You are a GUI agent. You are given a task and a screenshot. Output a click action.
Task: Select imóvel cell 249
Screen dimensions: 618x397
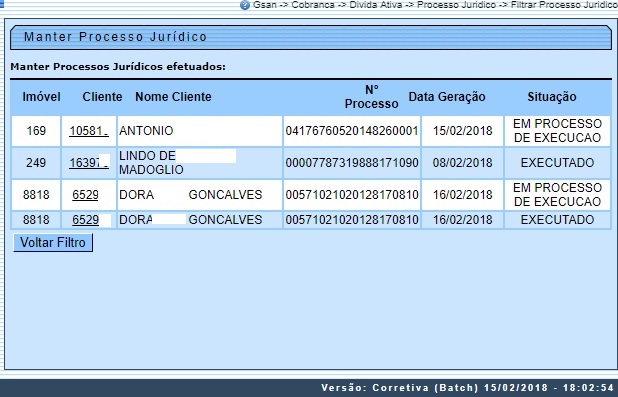[36, 163]
